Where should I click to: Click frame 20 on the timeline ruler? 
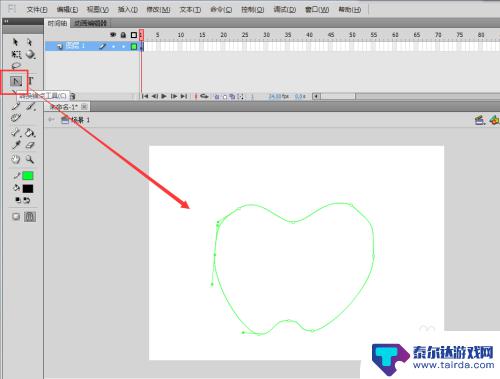pos(223,35)
